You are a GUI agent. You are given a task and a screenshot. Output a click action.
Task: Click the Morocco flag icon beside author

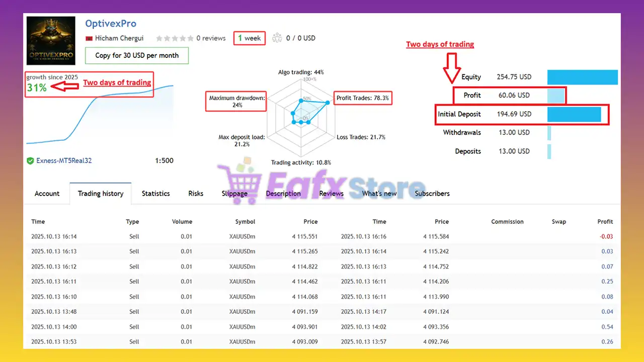click(90, 38)
